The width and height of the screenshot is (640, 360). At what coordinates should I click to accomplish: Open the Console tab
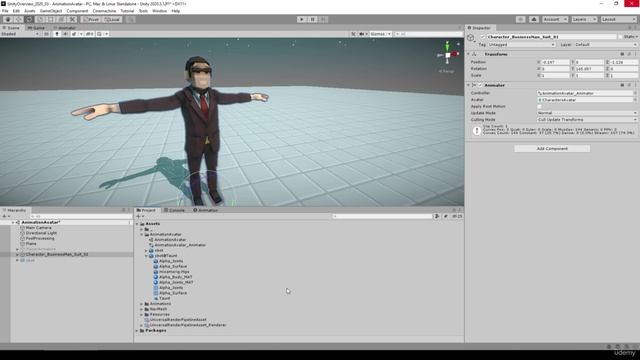tap(174, 210)
